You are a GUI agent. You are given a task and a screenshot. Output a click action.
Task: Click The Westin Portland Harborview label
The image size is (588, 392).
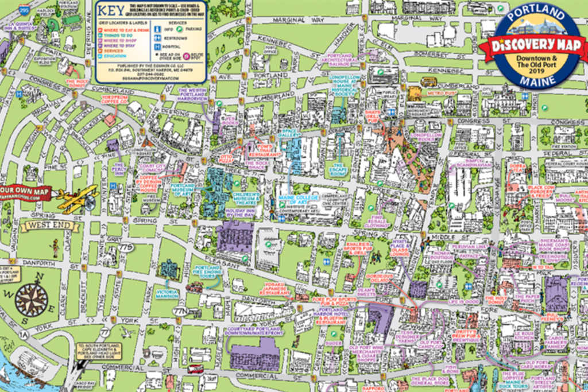pos(192,95)
